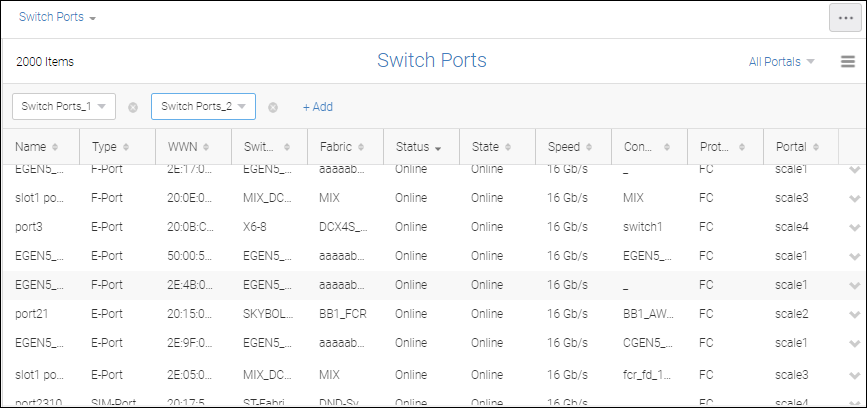867x408 pixels.
Task: Remove the Switch Ports_1 filter
Action: (133, 107)
